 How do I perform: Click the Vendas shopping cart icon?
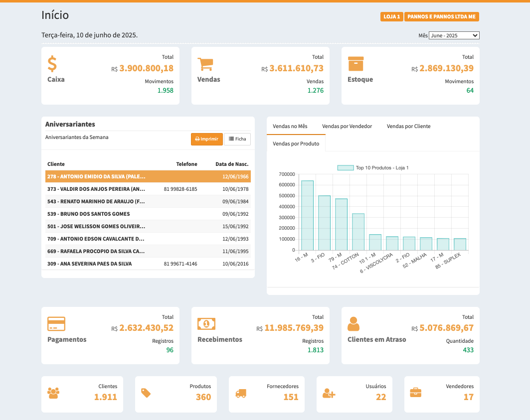coord(205,64)
